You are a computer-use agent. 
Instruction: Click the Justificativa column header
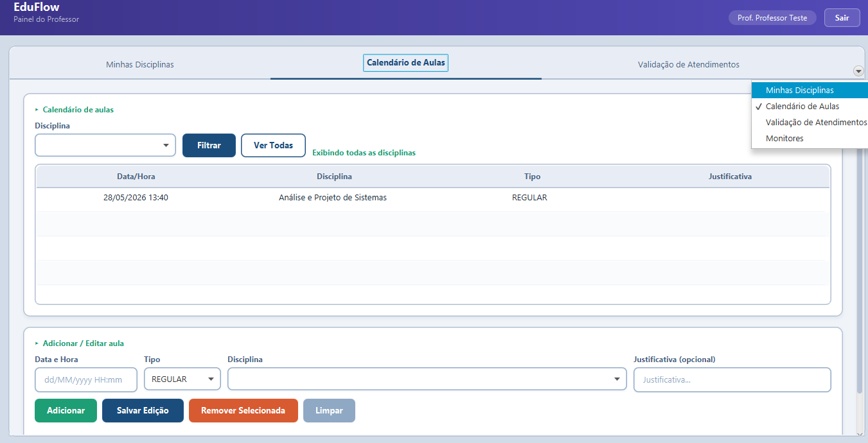coord(731,177)
